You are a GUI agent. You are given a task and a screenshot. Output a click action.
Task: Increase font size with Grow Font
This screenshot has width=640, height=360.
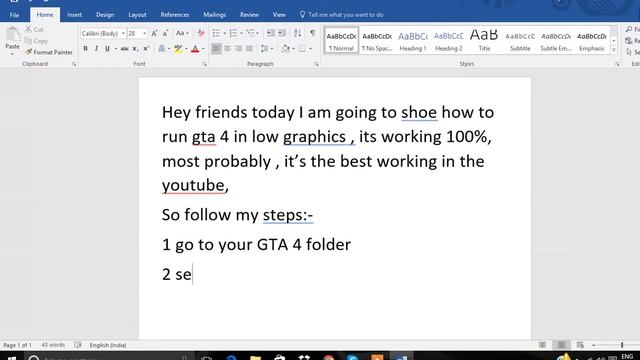click(154, 33)
